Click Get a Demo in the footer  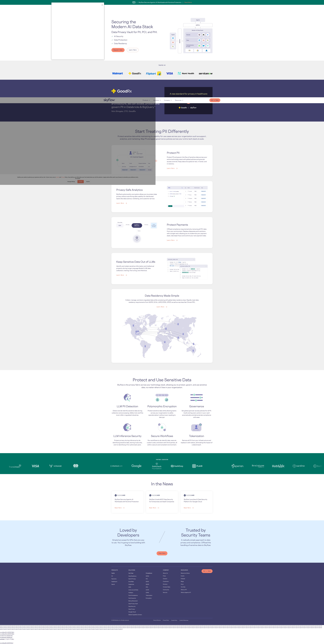click(207, 571)
